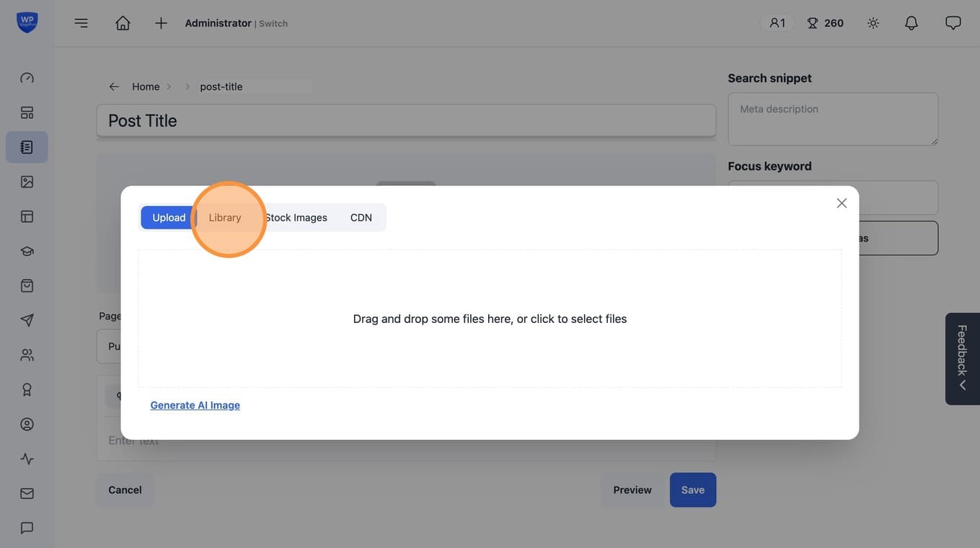
Task: Open the chat bubble in top bar
Action: pos(953,23)
